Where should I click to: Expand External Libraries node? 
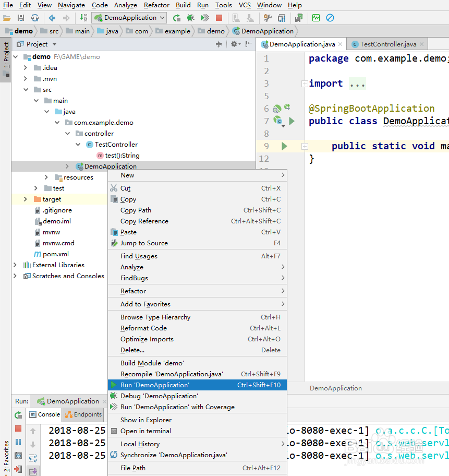(15, 265)
